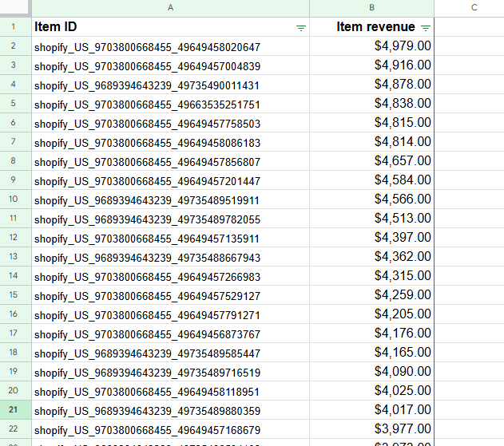Click the Item revenue header cell
504x446 pixels.
coord(371,27)
